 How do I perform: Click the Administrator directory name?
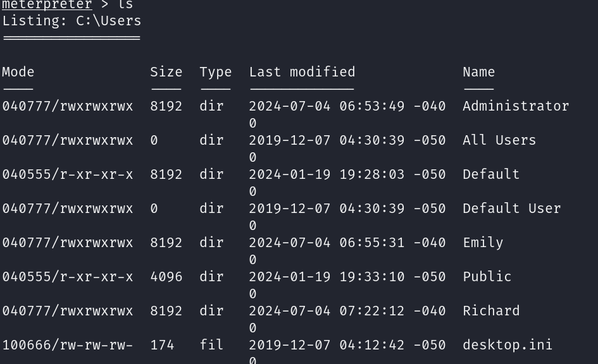click(516, 106)
